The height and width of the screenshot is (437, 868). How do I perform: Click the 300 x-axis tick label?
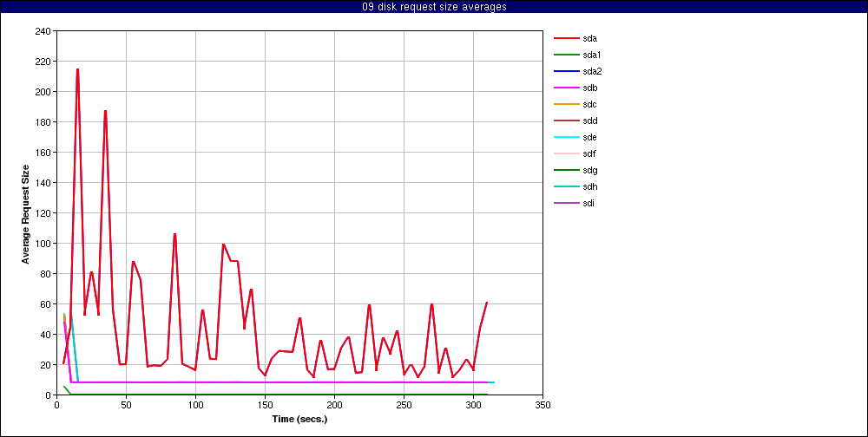(x=473, y=404)
